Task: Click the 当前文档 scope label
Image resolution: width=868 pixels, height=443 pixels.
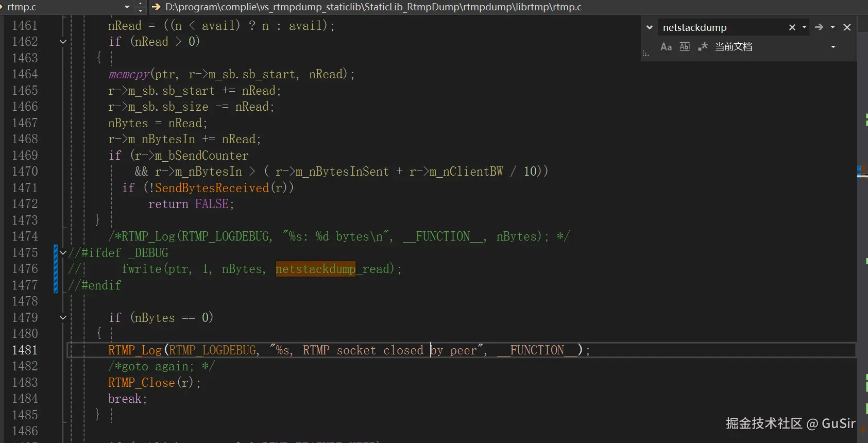Action: click(x=734, y=47)
